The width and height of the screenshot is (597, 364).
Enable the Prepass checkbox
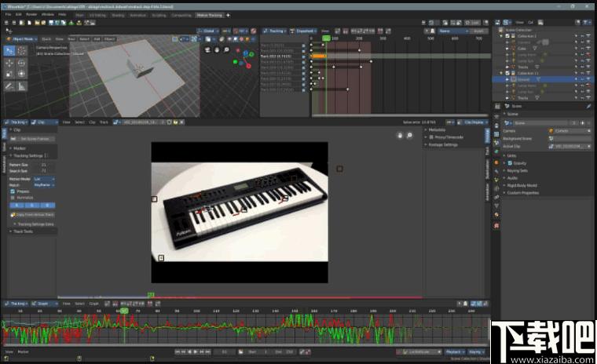click(x=13, y=191)
